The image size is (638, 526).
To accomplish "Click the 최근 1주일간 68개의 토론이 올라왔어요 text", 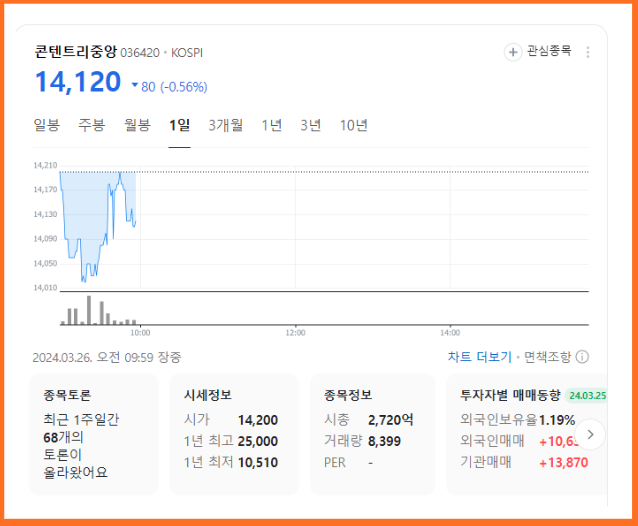I will 81,446.
